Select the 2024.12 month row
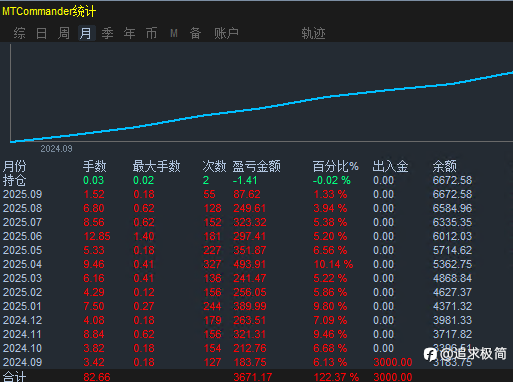 pyautogui.click(x=238, y=320)
